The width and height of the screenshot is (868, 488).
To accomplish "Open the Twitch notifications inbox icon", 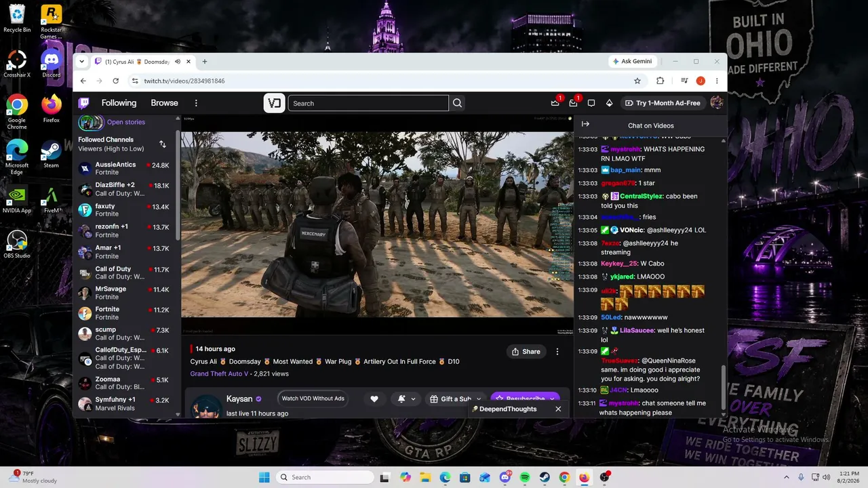I will 573,103.
